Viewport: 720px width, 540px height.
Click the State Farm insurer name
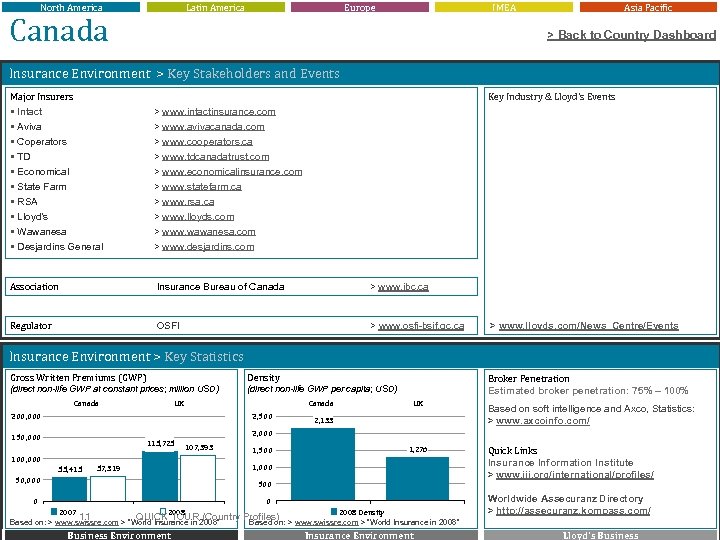(x=42, y=187)
